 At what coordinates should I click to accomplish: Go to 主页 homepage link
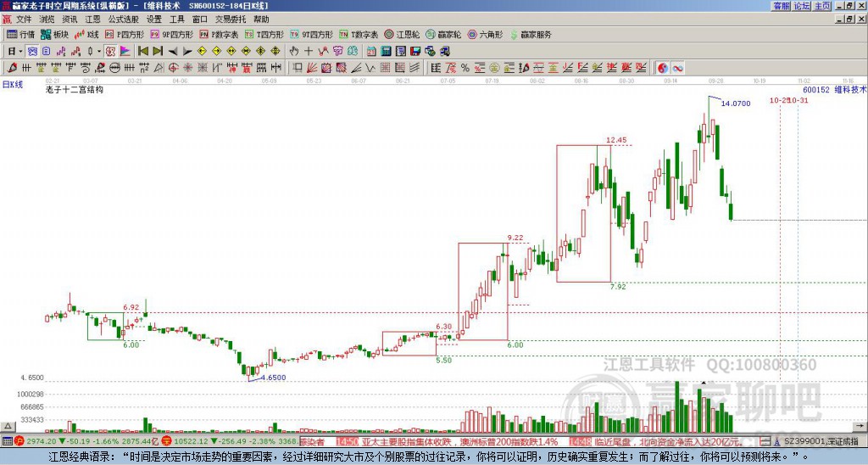(x=822, y=6)
